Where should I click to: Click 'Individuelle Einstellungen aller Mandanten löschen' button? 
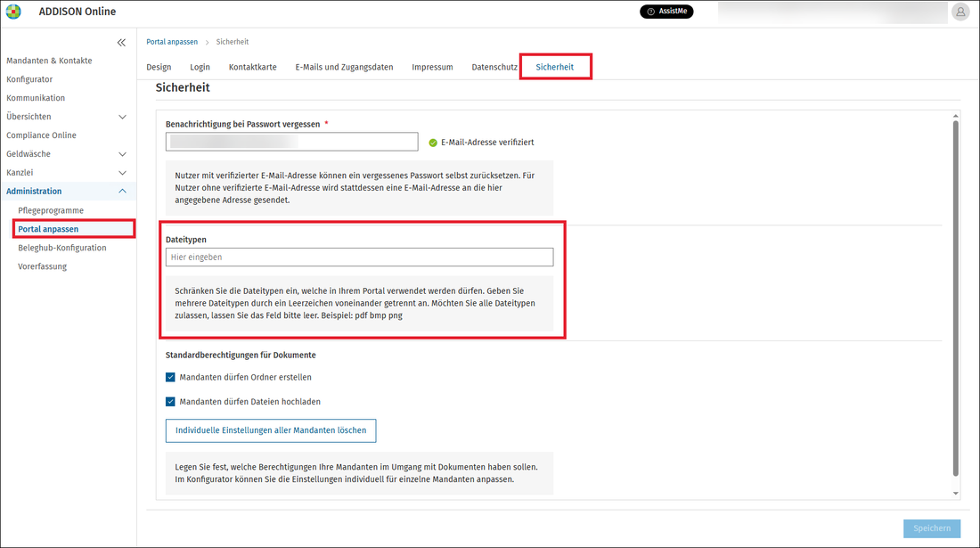tap(271, 430)
